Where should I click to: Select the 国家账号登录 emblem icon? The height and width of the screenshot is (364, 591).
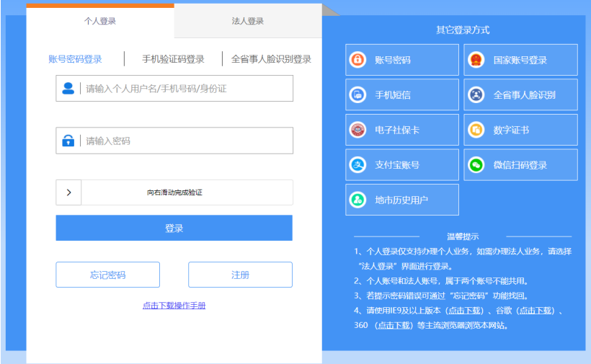[x=476, y=60]
